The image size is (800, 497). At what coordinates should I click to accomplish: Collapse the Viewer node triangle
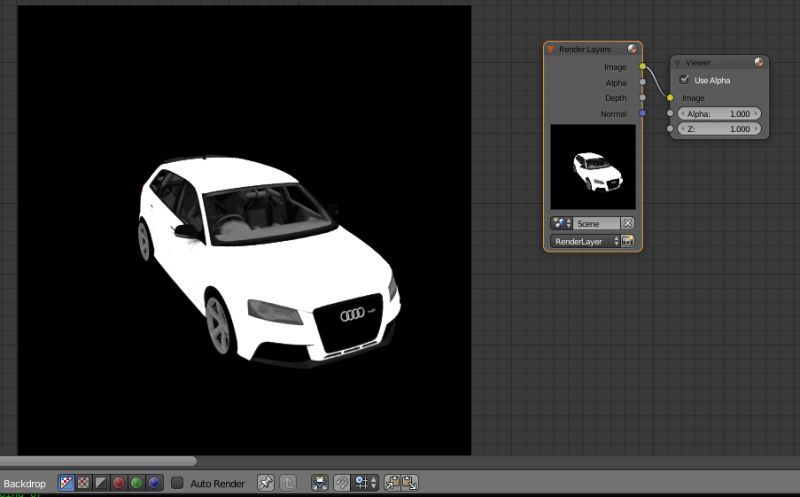point(678,63)
